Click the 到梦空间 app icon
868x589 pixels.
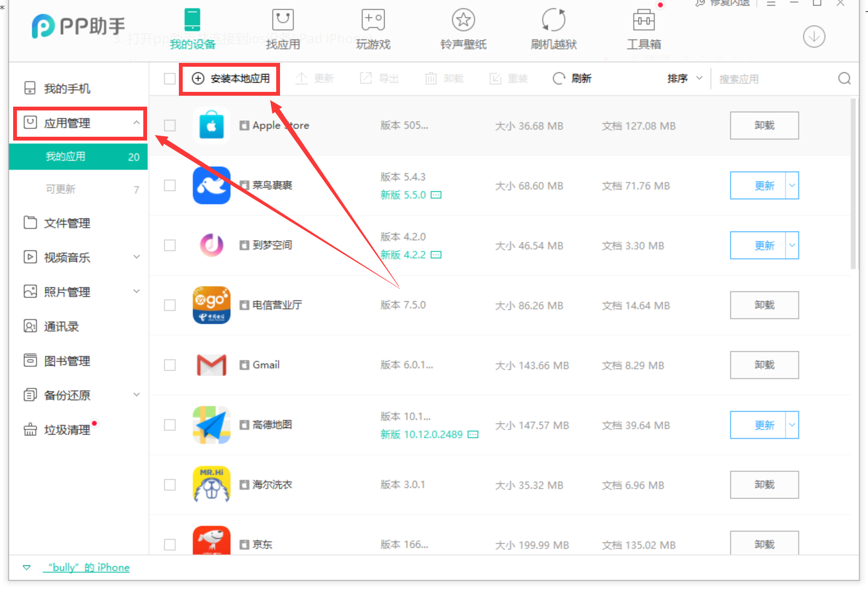tap(212, 245)
